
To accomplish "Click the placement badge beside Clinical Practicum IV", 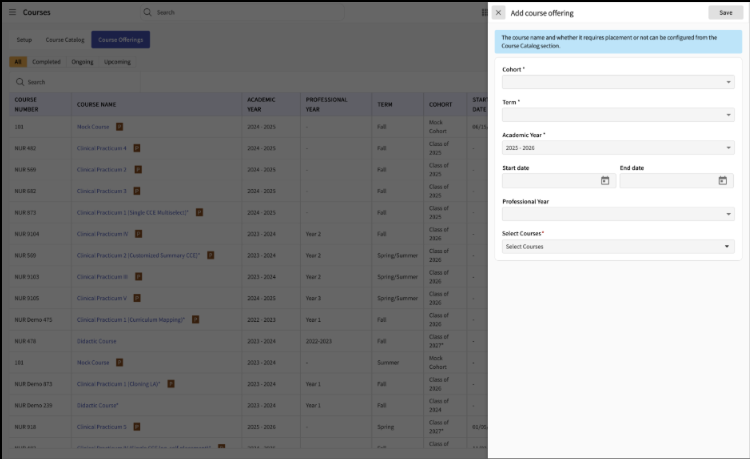I will (138, 234).
